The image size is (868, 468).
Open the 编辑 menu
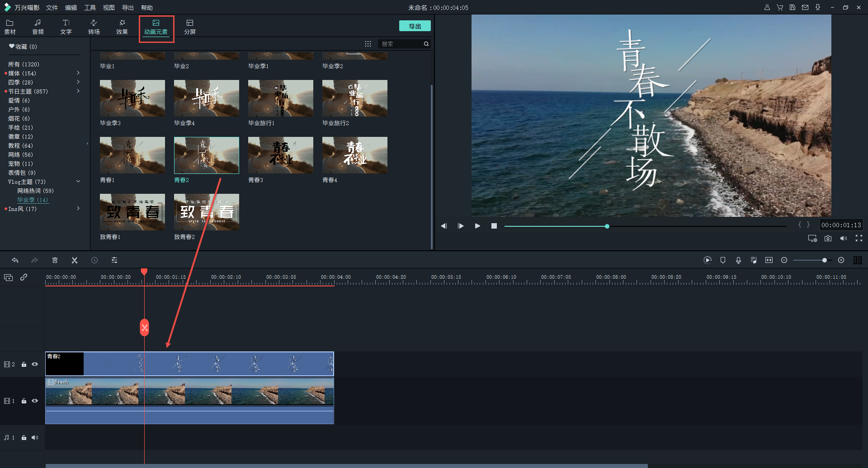tap(71, 8)
